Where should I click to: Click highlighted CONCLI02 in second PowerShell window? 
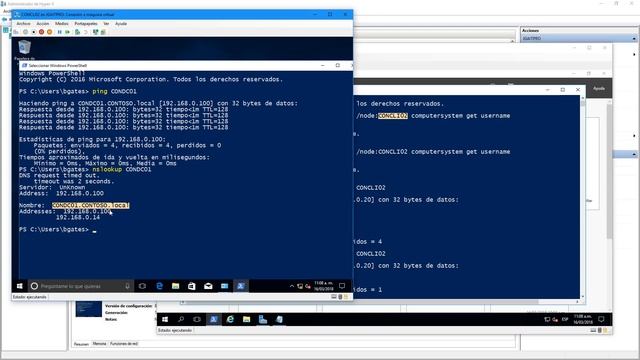point(393,116)
